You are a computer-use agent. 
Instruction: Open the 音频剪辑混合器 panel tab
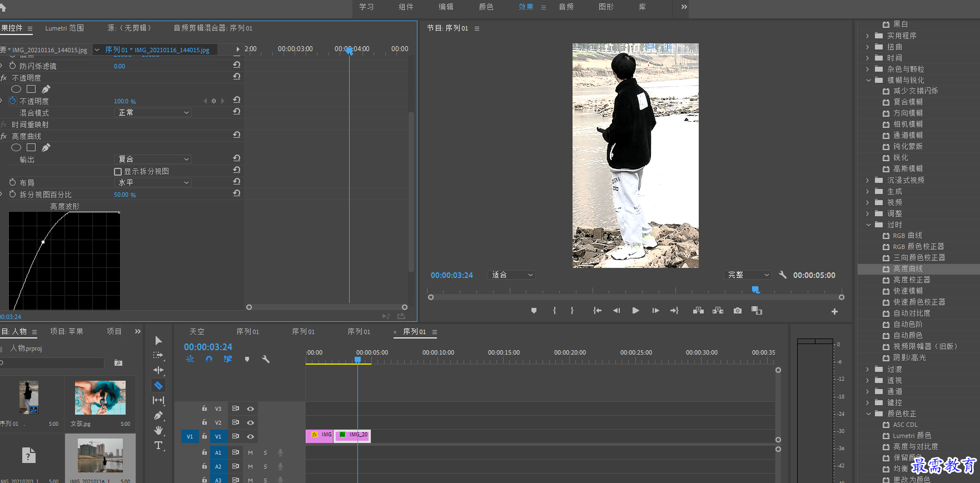[213, 28]
